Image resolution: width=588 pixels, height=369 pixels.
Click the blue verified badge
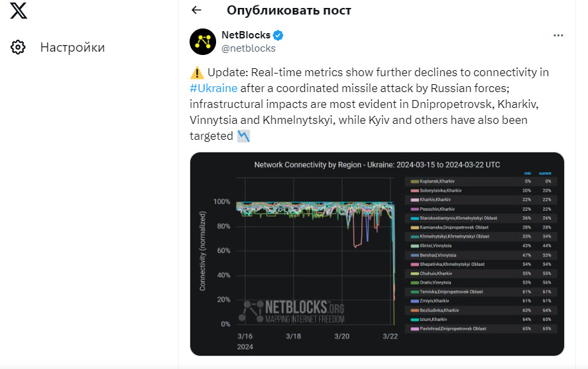pyautogui.click(x=280, y=35)
